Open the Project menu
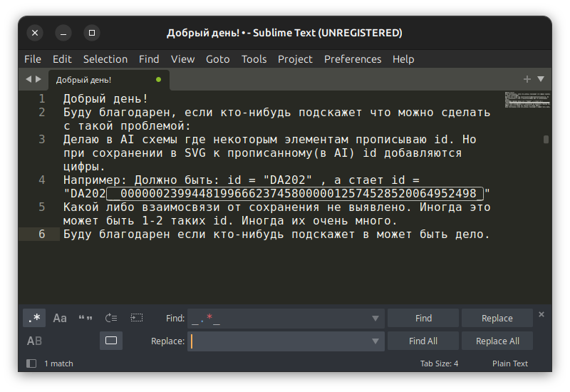The width and height of the screenshot is (570, 392). (x=295, y=59)
